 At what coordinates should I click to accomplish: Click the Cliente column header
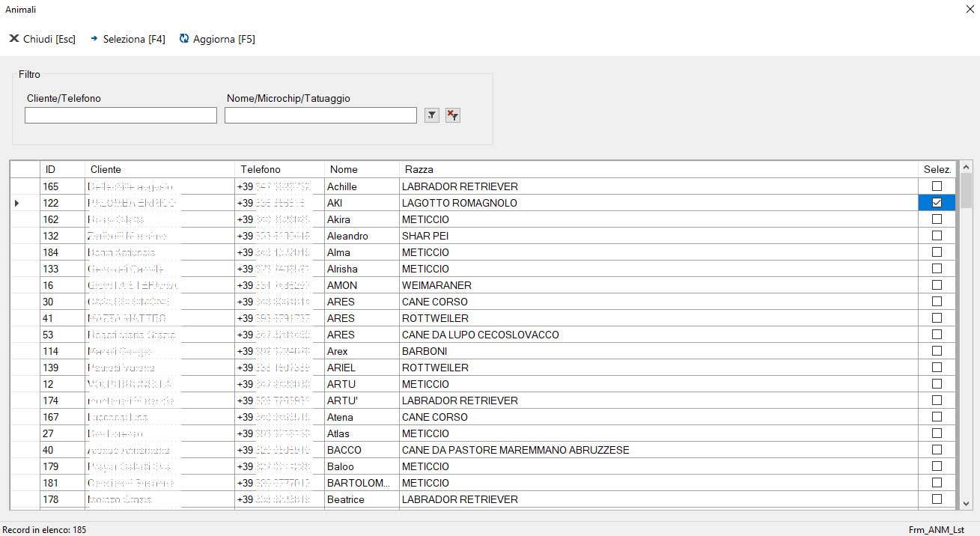pos(159,169)
